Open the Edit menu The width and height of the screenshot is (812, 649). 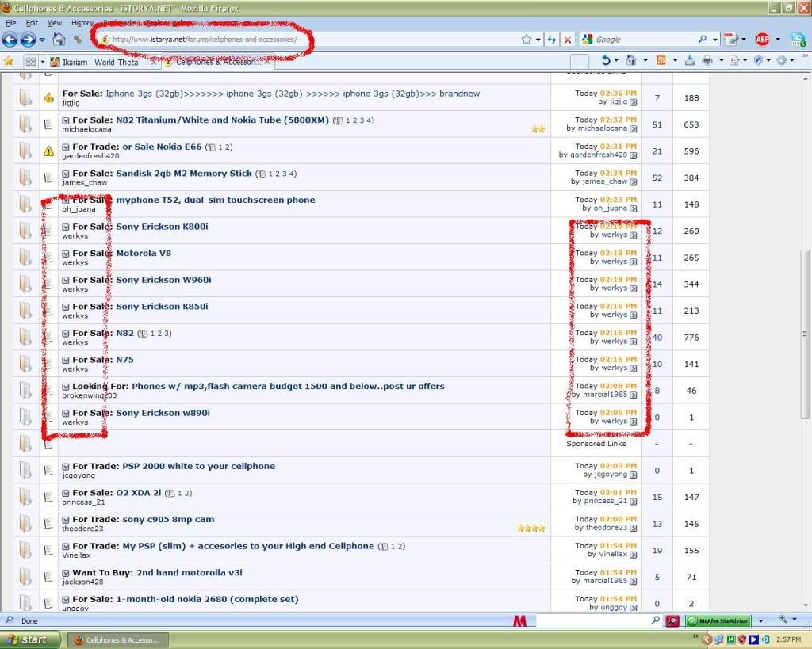pyautogui.click(x=32, y=23)
